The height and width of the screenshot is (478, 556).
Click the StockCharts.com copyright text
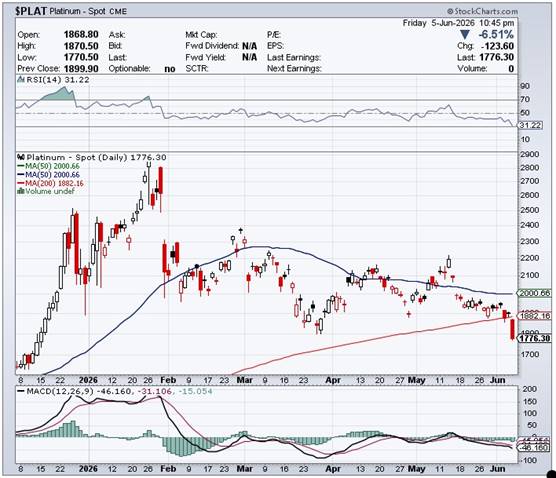tap(482, 11)
